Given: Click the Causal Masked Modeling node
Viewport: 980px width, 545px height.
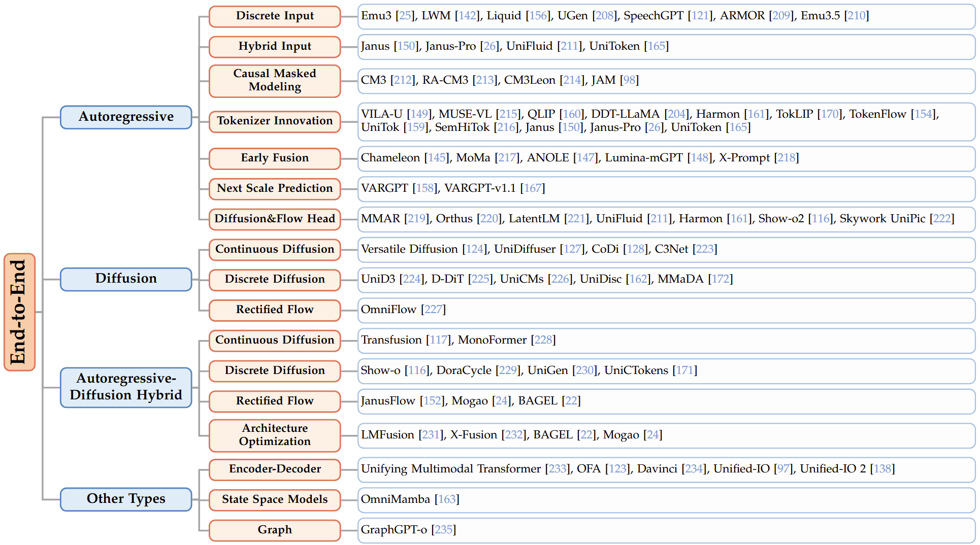Looking at the screenshot, I should pyautogui.click(x=274, y=80).
